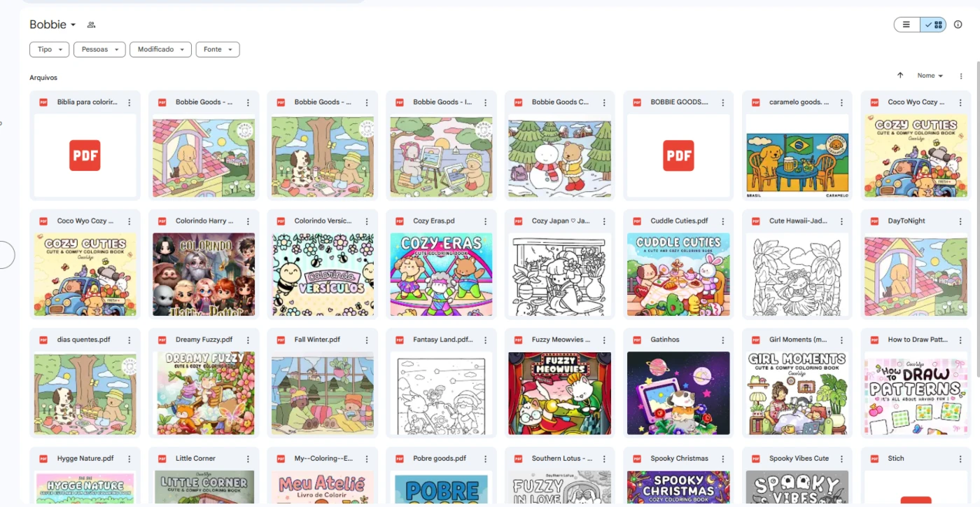The height and width of the screenshot is (507, 980).
Task: Select the Biblia para colorir file title
Action: [x=87, y=102]
